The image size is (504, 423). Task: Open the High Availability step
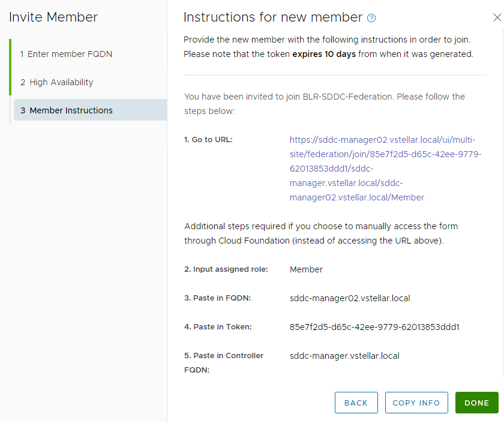click(56, 82)
